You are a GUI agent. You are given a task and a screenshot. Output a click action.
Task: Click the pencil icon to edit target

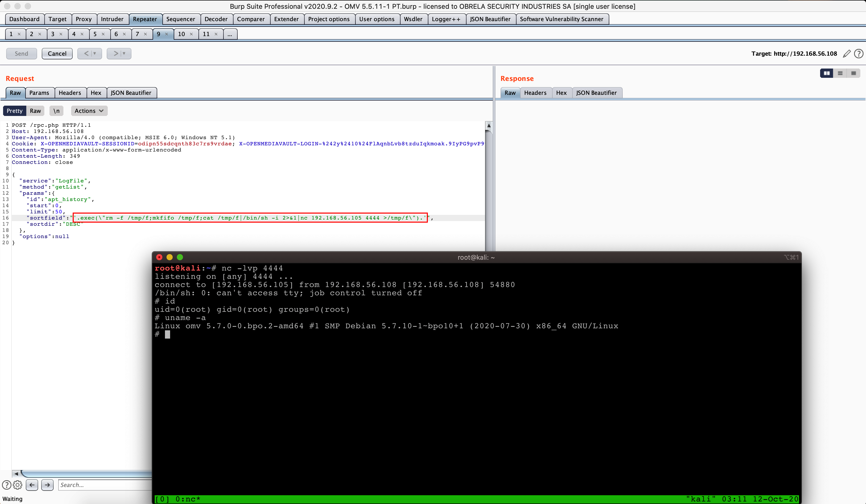(x=847, y=54)
